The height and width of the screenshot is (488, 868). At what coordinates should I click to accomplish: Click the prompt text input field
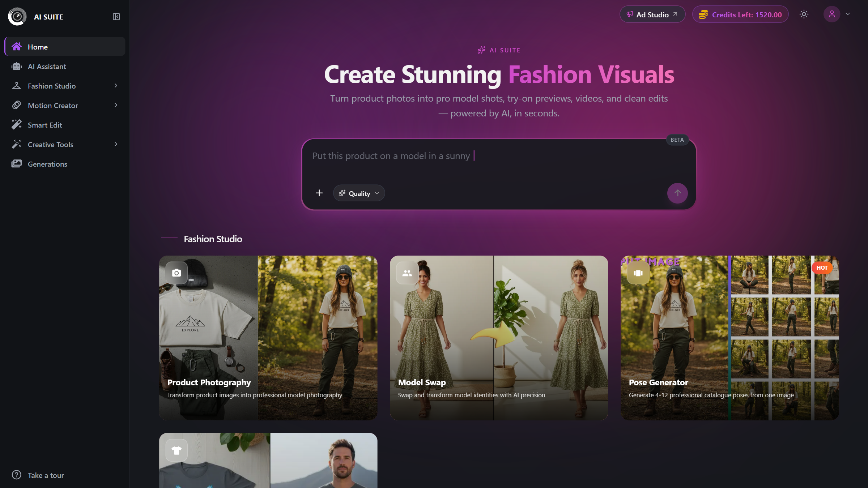499,160
